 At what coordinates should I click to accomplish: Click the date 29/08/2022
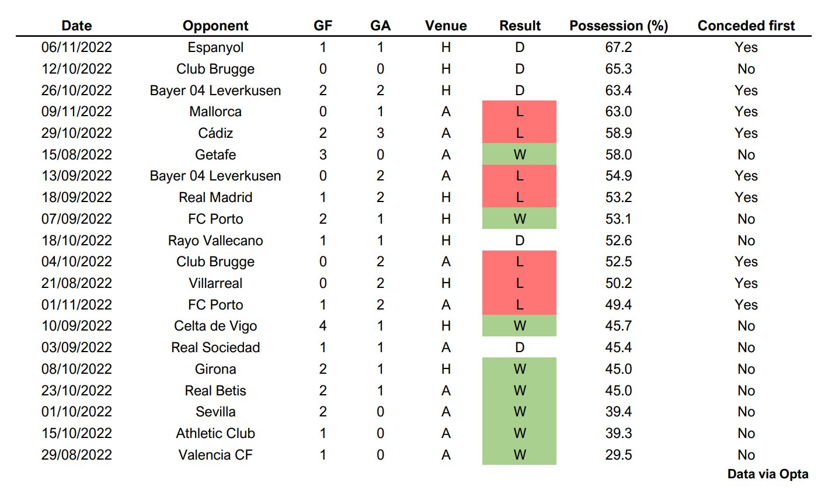point(76,455)
